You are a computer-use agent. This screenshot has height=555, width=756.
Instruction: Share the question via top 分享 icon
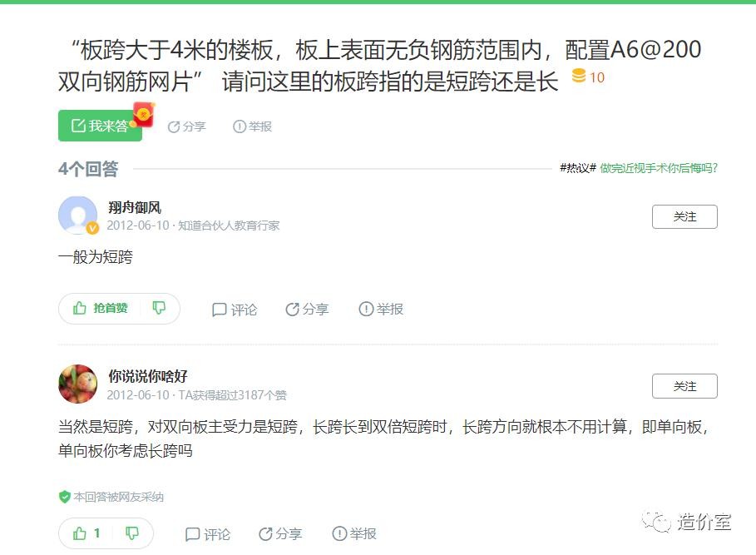point(186,126)
